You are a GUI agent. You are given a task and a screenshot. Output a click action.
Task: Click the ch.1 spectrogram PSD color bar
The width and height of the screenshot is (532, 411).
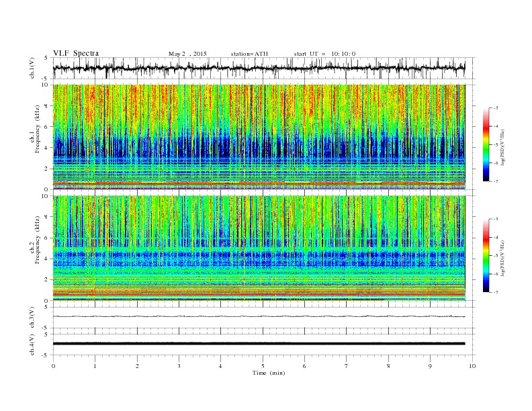(x=486, y=144)
